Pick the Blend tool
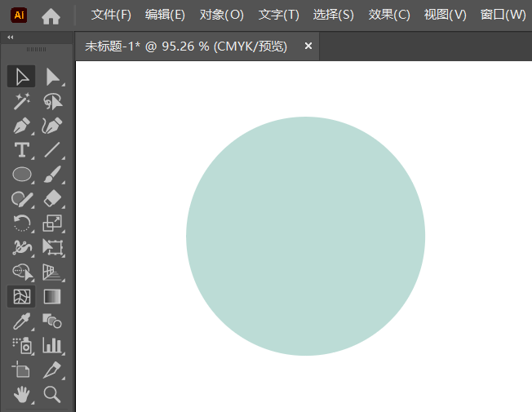Viewport: 532px width, 412px height. (52, 321)
